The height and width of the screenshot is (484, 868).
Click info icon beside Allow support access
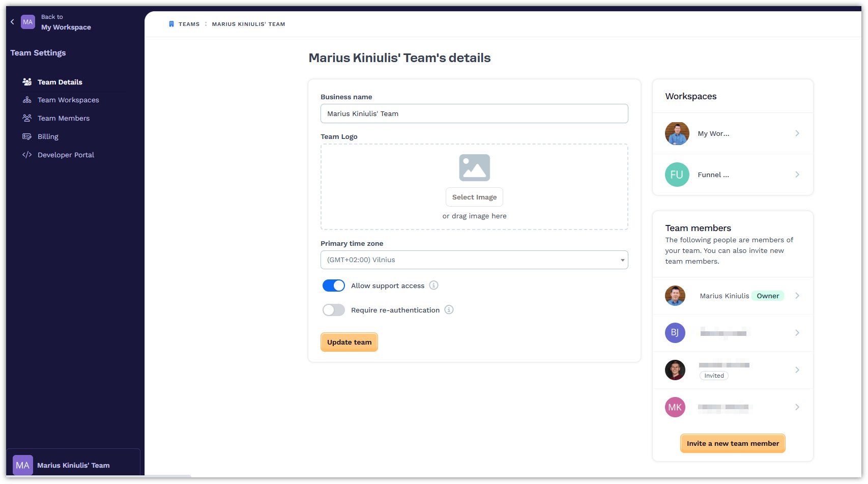pos(433,286)
